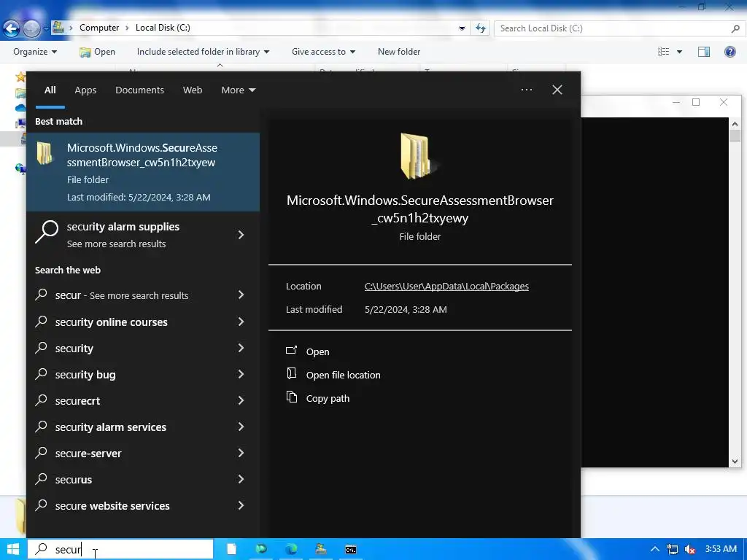The height and width of the screenshot is (560, 747).
Task: Expand arrow for 'security alarm supplies'
Action: 241,235
